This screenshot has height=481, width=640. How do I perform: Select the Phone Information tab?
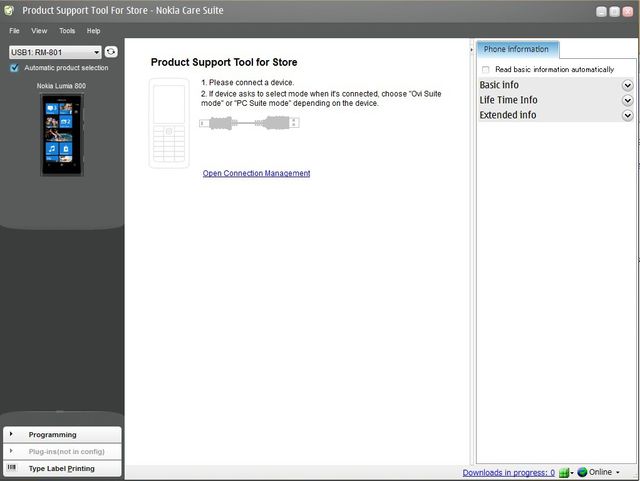coord(517,49)
